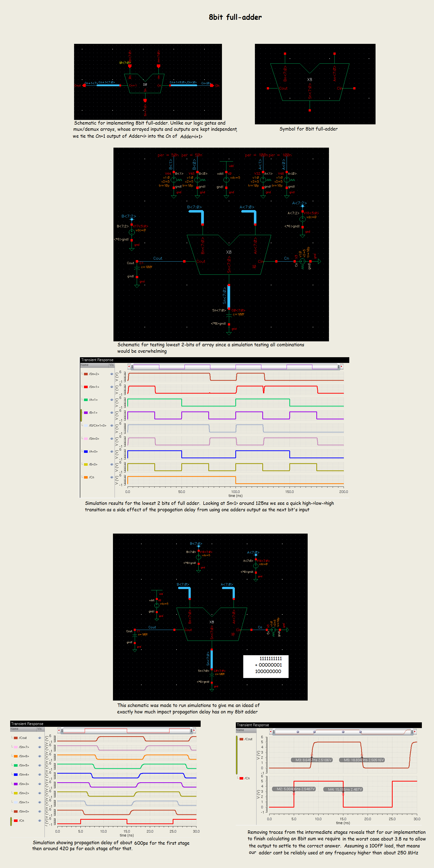This screenshot has height=868, width=434.
Task: Select the /Sn<1> signal in second plot
Action: pyautogui.click(x=24, y=802)
